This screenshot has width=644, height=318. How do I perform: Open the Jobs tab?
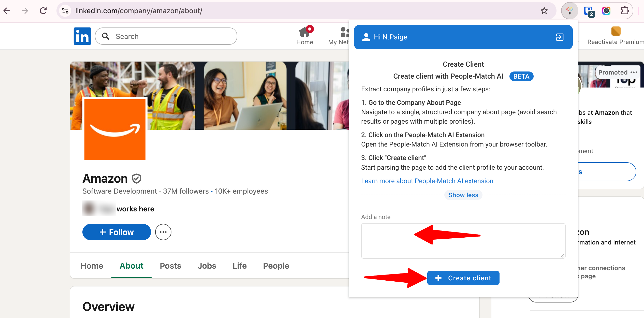pos(207,266)
